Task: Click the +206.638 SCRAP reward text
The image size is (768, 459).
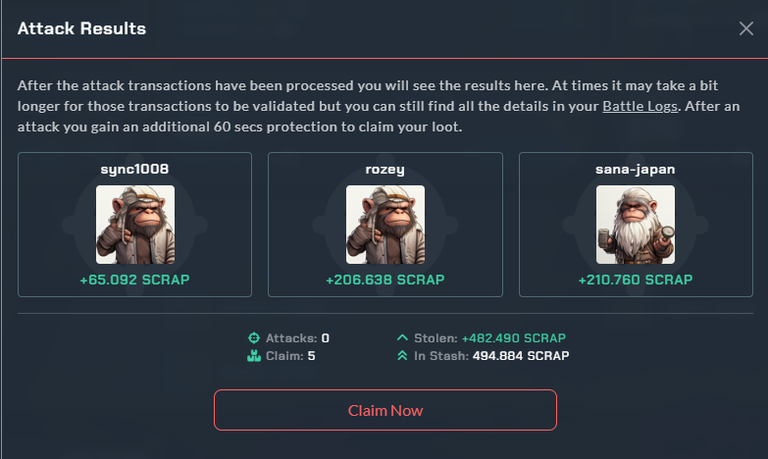Action: [385, 280]
